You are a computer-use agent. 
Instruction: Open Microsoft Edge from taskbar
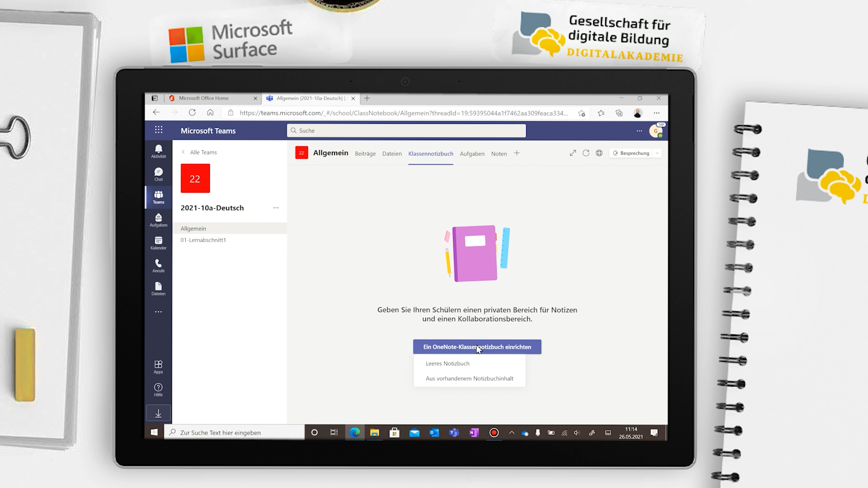355,433
